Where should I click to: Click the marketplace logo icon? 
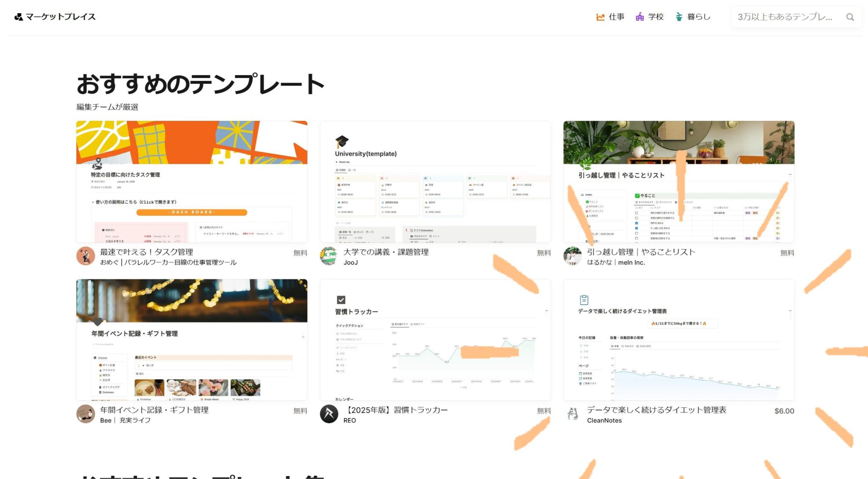point(18,17)
